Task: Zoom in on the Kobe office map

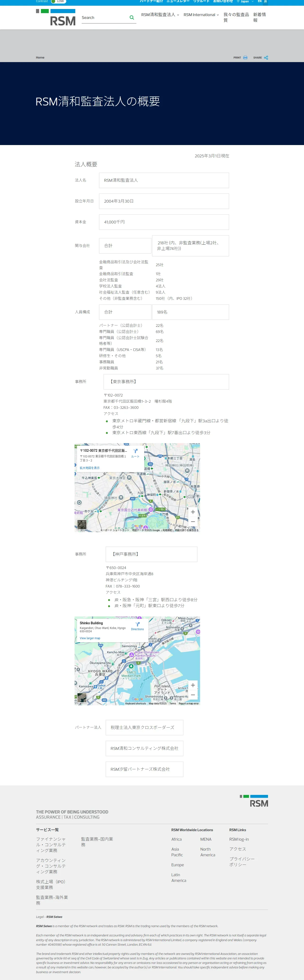Action: [193, 685]
